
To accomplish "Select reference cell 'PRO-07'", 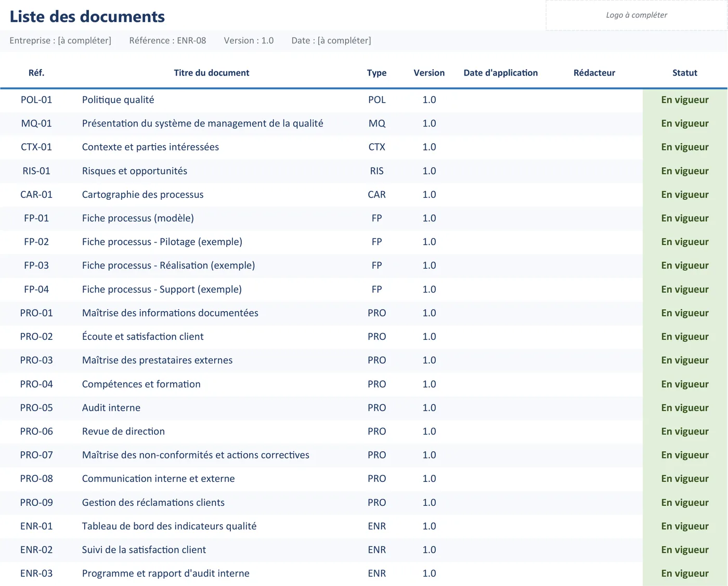I will (36, 455).
